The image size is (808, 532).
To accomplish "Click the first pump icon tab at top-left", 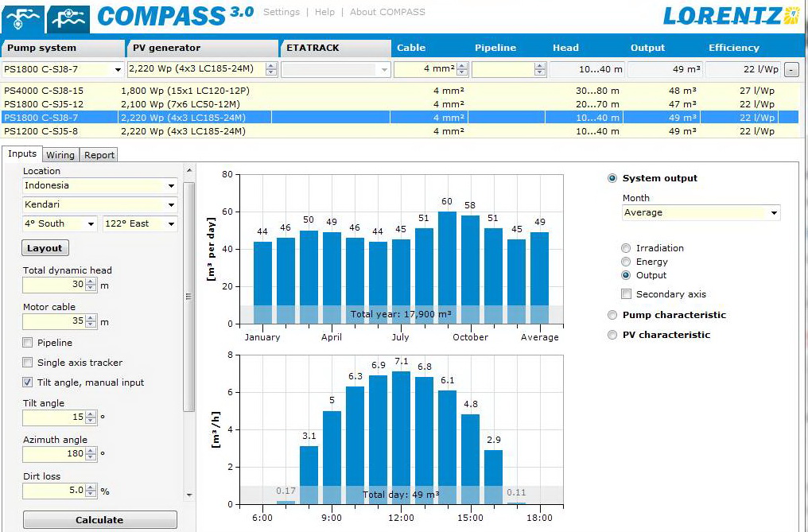I will 22,16.
